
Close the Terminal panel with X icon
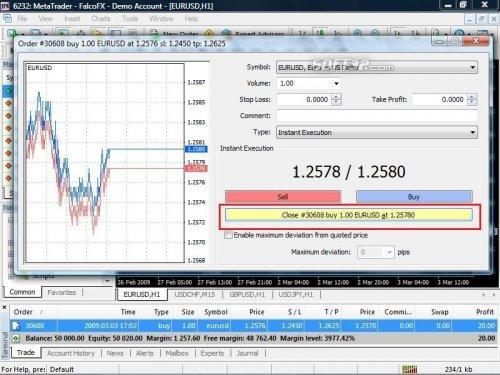pos(4,307)
